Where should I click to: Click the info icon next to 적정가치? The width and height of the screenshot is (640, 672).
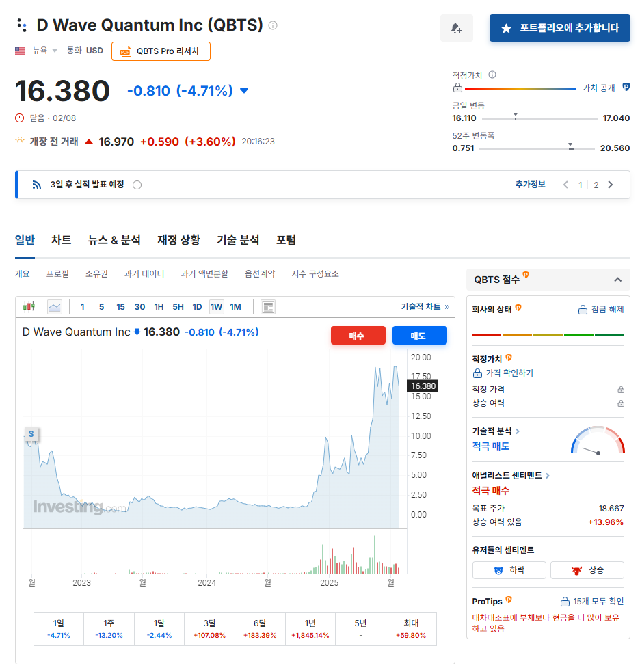(492, 75)
